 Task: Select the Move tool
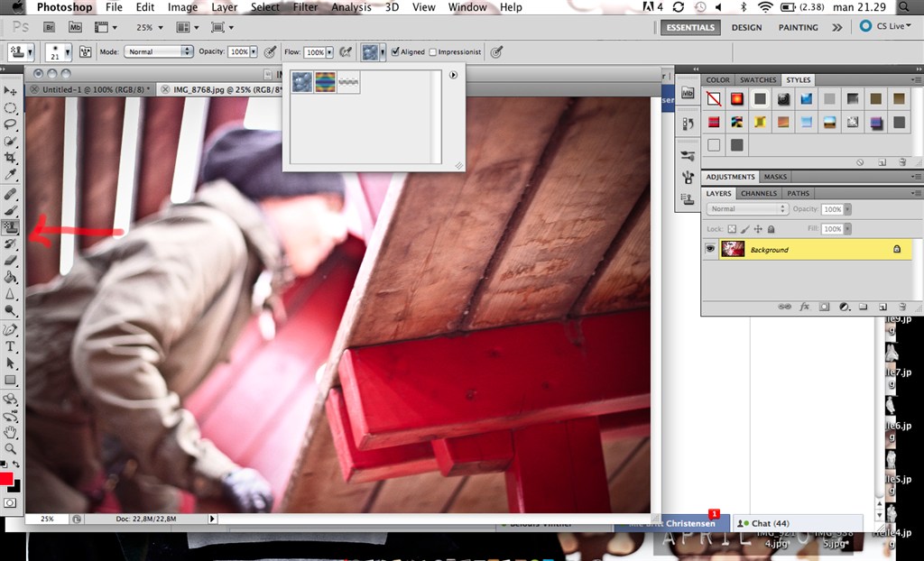pyautogui.click(x=11, y=91)
